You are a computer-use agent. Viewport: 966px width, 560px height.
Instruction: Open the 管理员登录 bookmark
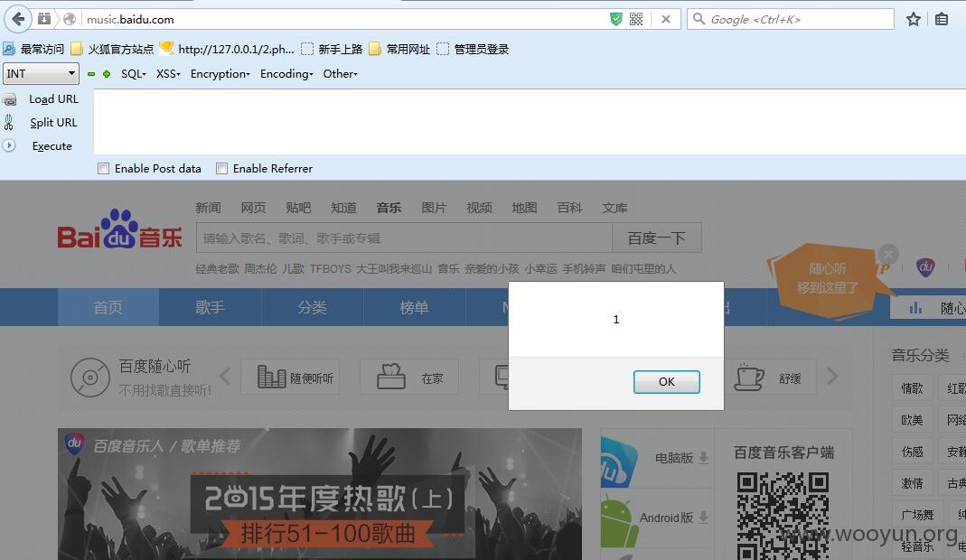click(x=474, y=50)
